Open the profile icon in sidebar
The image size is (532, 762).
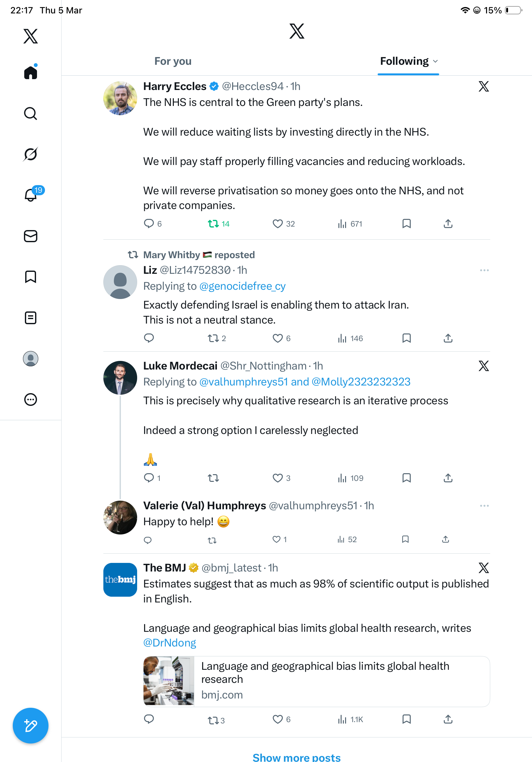point(31,359)
